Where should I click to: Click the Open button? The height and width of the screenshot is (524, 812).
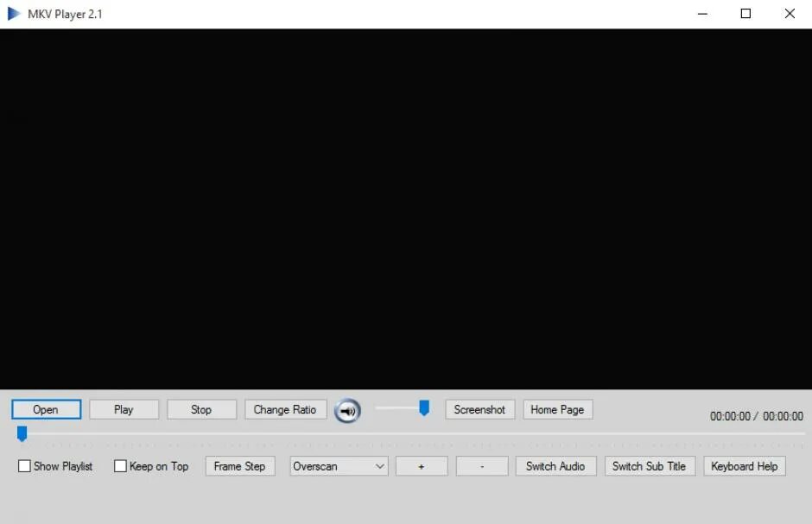point(46,410)
